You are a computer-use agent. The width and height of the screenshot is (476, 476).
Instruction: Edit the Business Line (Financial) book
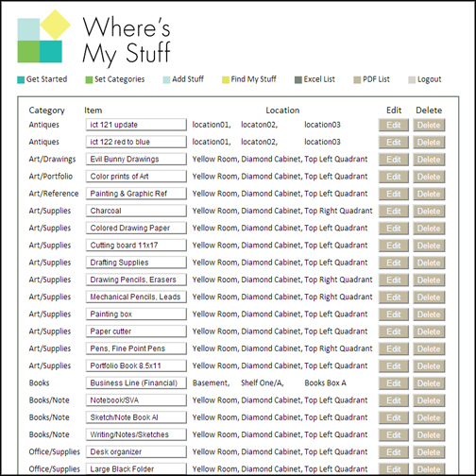click(x=394, y=383)
